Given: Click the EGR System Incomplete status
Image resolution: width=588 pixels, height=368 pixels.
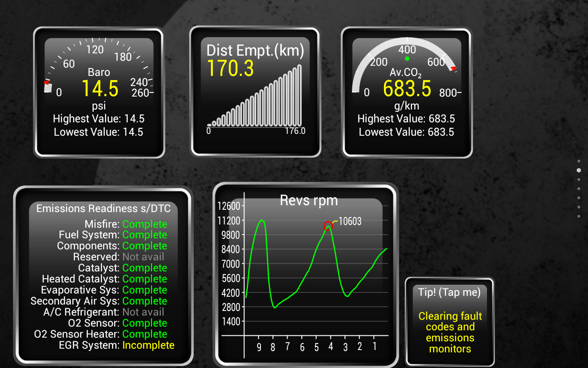Looking at the screenshot, I should click(148, 345).
